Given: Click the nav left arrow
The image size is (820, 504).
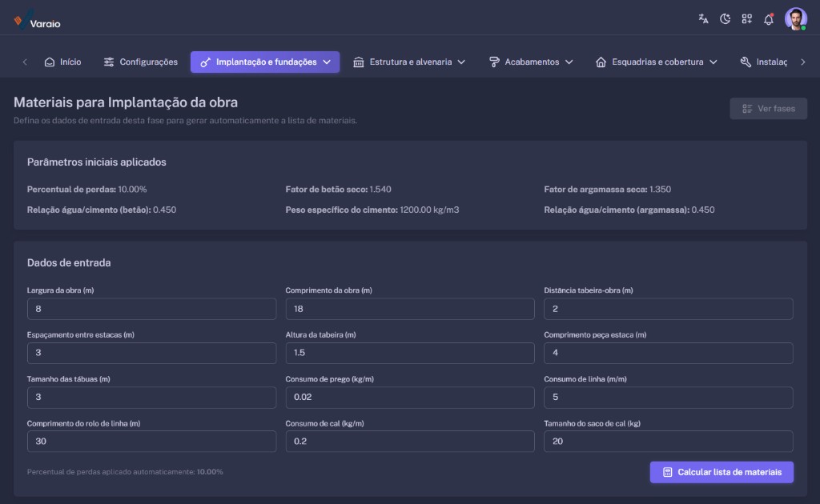Looking at the screenshot, I should coord(25,62).
